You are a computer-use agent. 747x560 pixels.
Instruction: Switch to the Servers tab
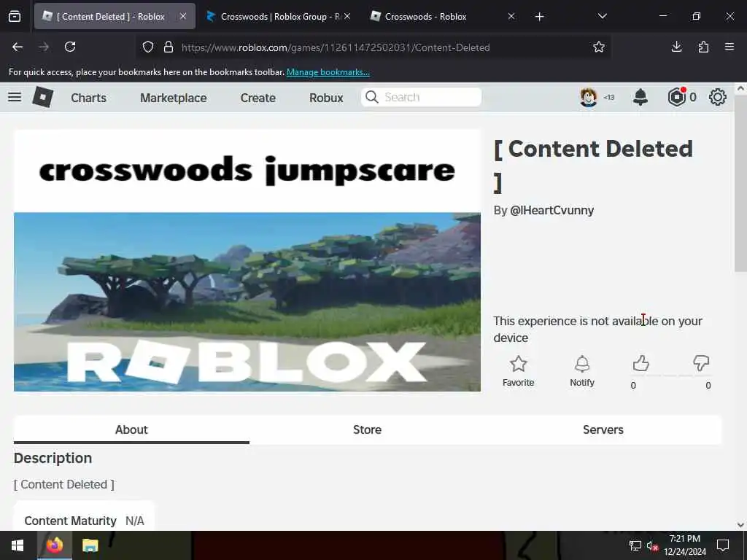click(603, 429)
